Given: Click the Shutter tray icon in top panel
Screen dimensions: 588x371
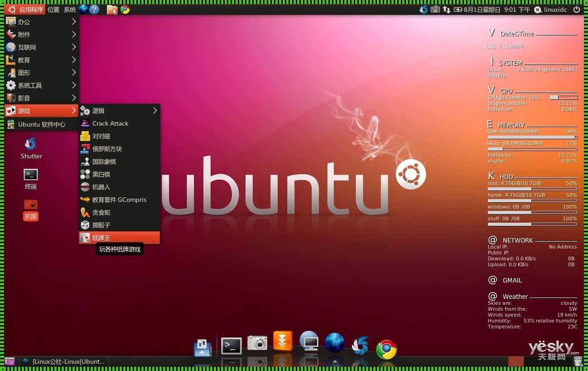Looking at the screenshot, I should 424,10.
